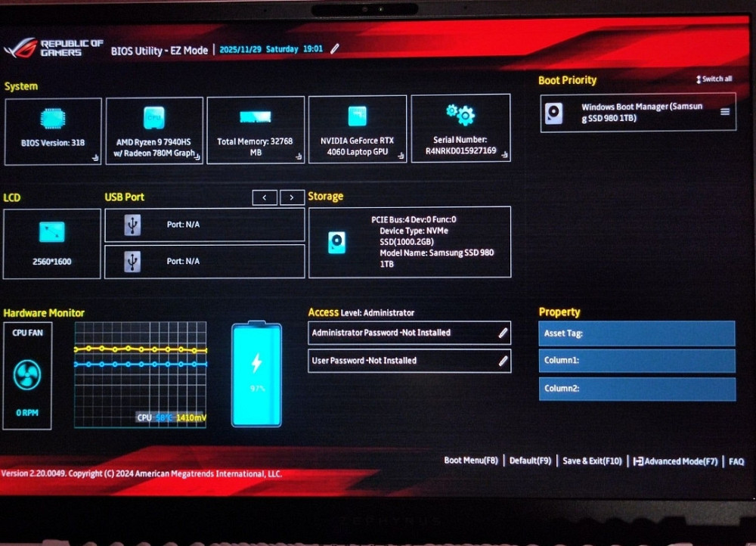Image resolution: width=756 pixels, height=546 pixels.
Task: Show next USB ports with right arrow
Action: [292, 197]
